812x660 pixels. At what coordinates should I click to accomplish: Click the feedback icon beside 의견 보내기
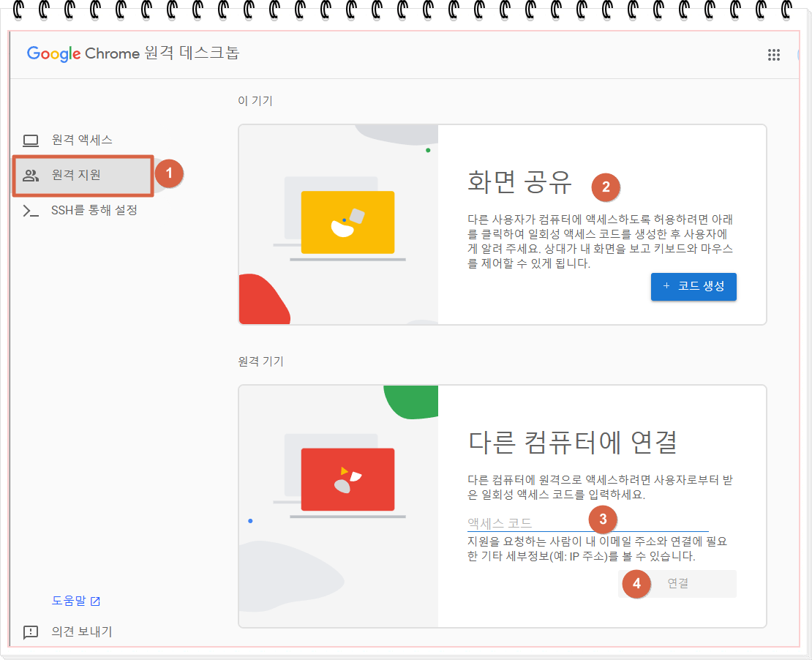(x=31, y=632)
